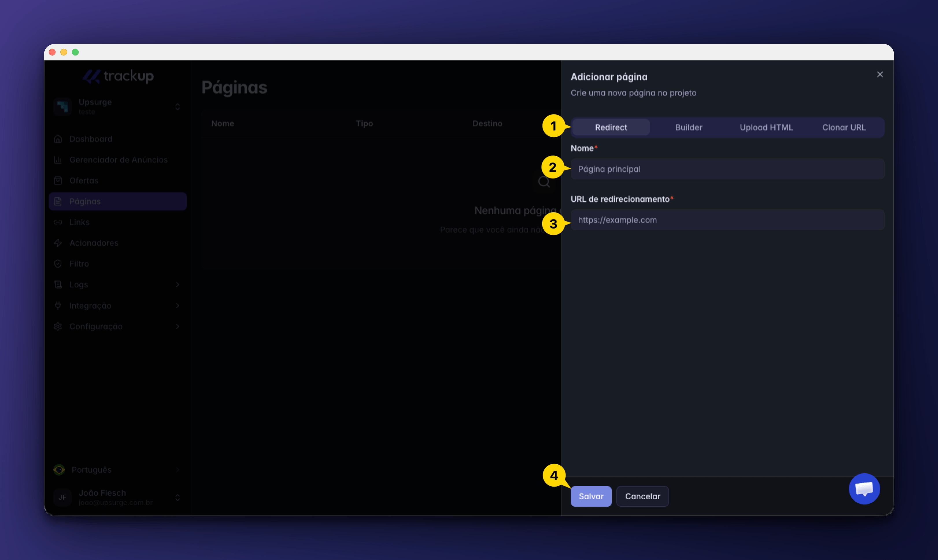
Task: Expand the Integração submenu
Action: (177, 305)
